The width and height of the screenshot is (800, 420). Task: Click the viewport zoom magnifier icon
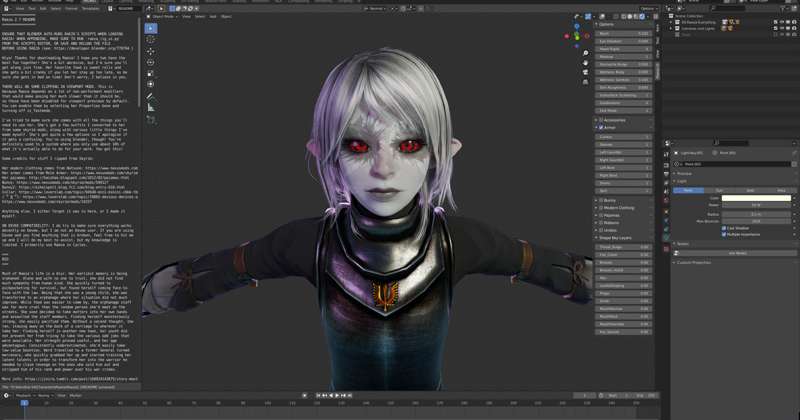click(x=585, y=53)
